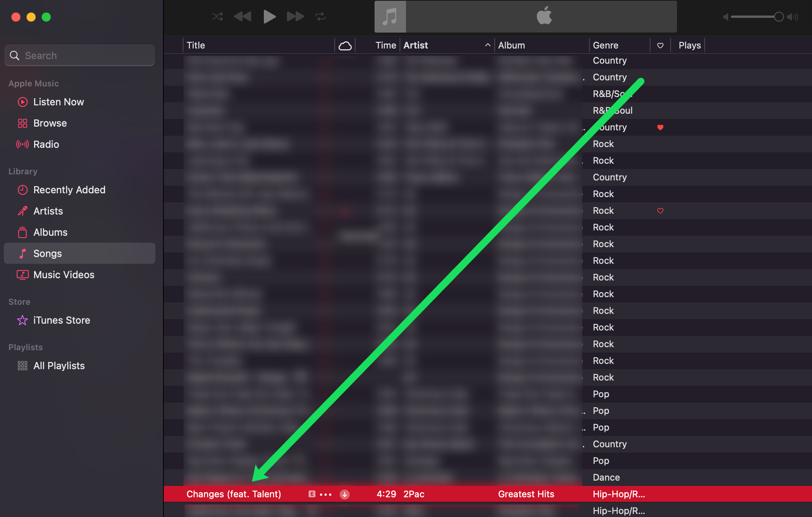Open Listen Now in sidebar

point(58,102)
